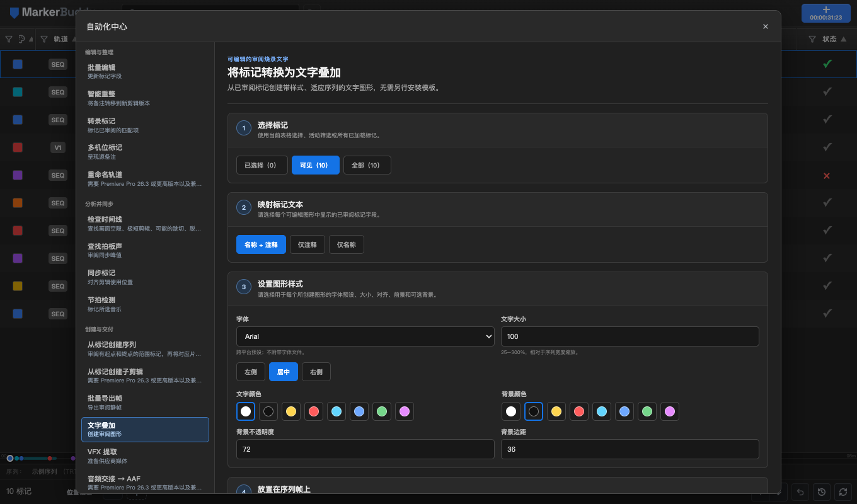Go to 智能重整 in the sidebar
857x504 pixels.
(x=145, y=98)
